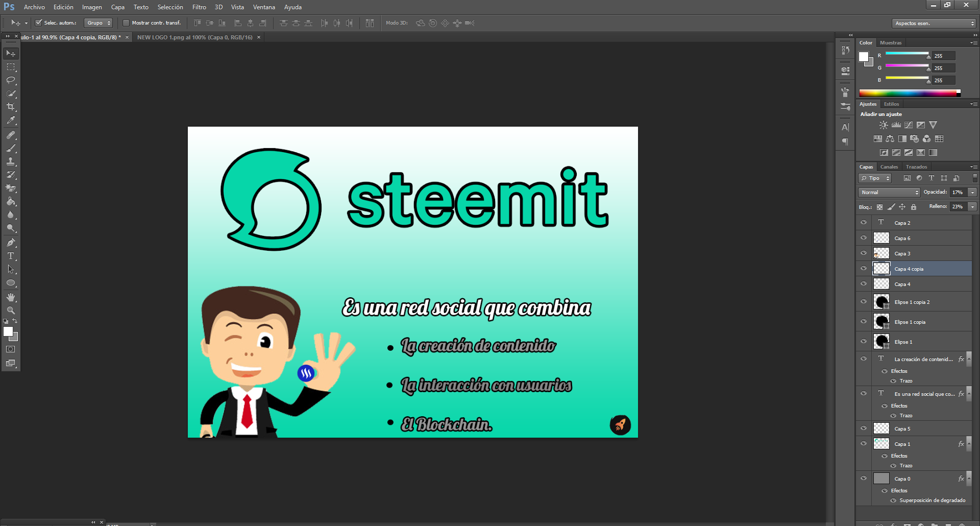Select the Path Selection tool

pyautogui.click(x=11, y=269)
